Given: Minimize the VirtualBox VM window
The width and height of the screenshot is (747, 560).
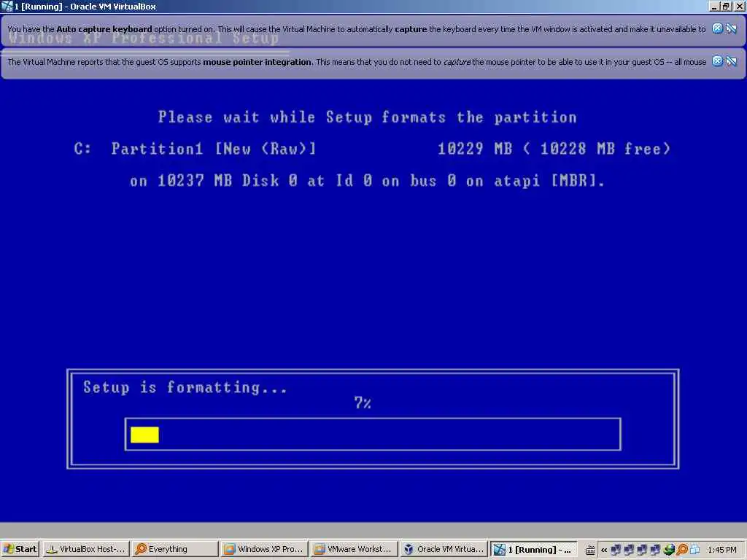Looking at the screenshot, I should coord(714,6).
